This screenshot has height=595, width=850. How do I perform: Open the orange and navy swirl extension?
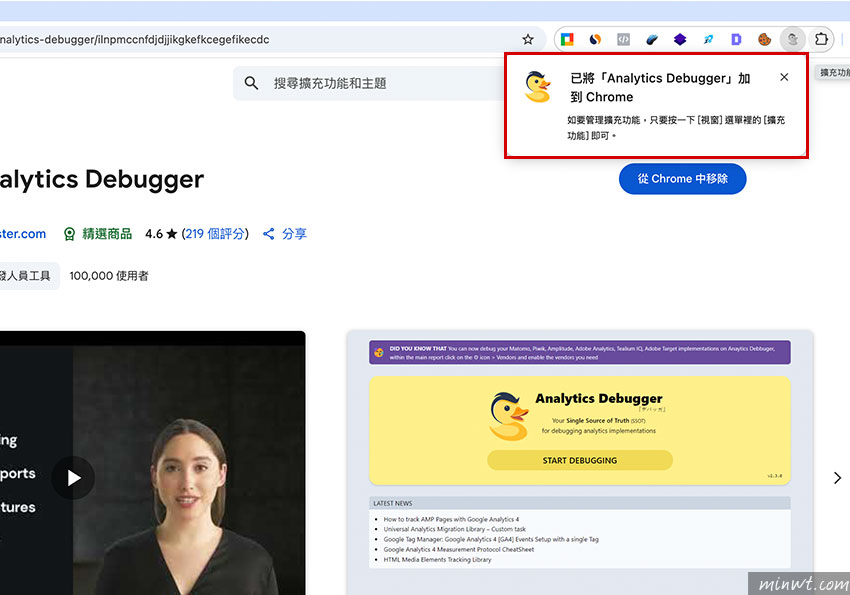[595, 40]
